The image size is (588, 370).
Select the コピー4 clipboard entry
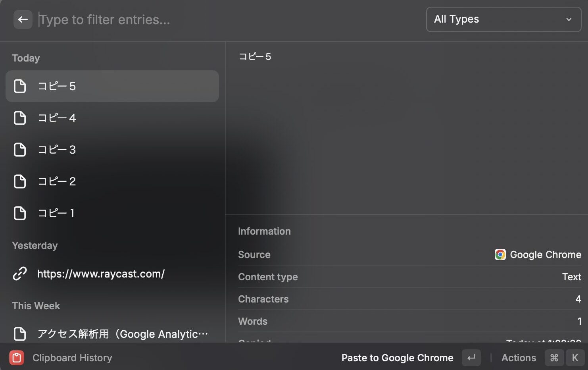(x=112, y=118)
